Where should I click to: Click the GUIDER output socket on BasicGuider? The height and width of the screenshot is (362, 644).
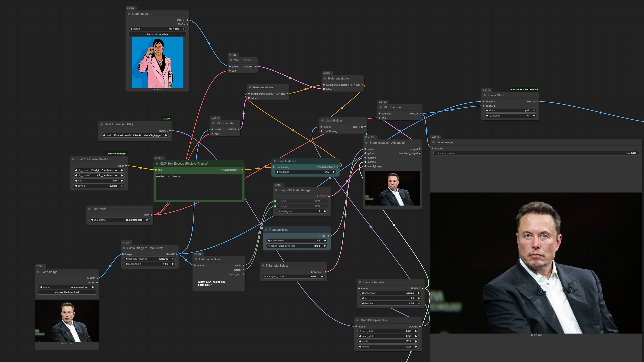tap(365, 127)
